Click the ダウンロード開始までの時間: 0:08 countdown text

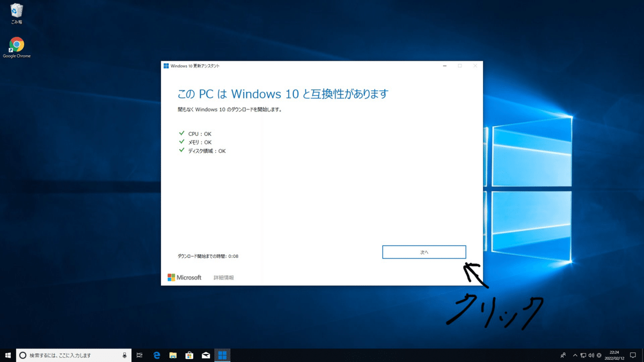point(208,256)
